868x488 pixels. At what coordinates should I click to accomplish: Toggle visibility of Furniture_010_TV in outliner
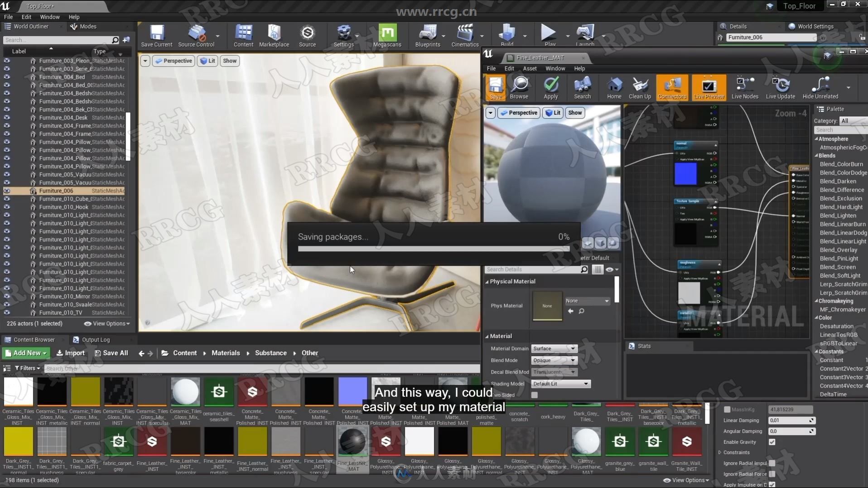(x=7, y=313)
